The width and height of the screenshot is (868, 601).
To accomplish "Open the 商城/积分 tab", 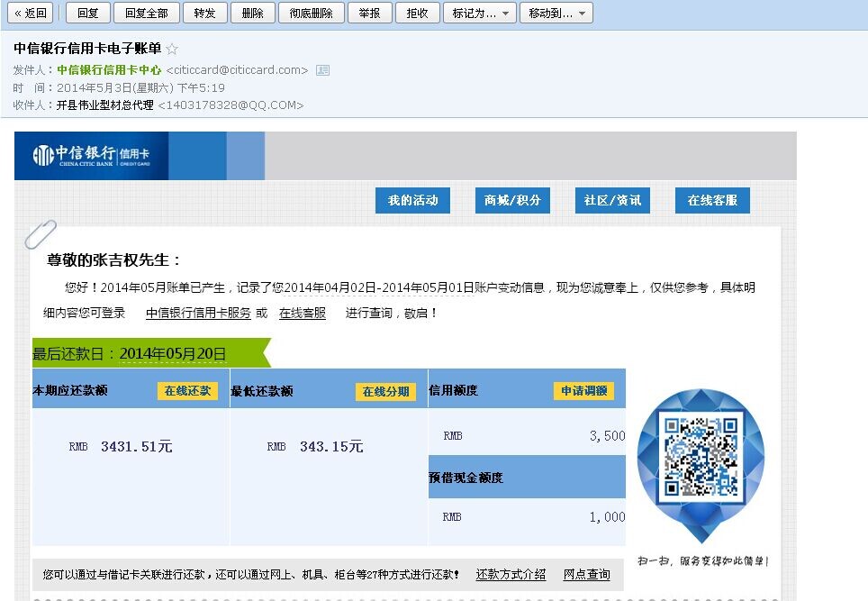I will [512, 201].
